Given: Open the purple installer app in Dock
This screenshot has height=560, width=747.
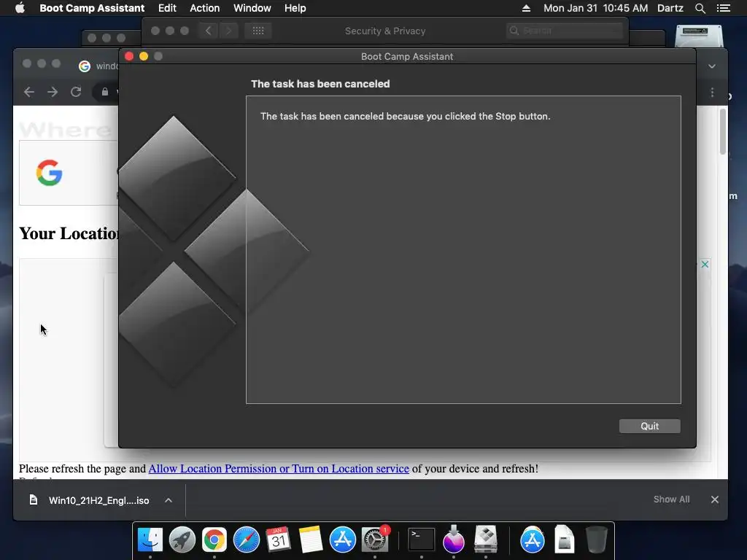Looking at the screenshot, I should (454, 539).
